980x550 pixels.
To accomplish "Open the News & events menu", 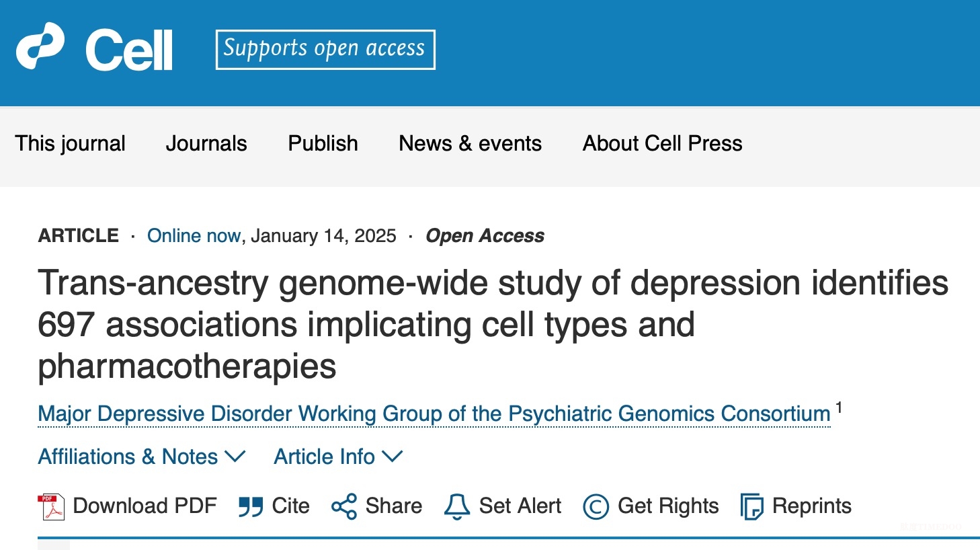I will [470, 143].
